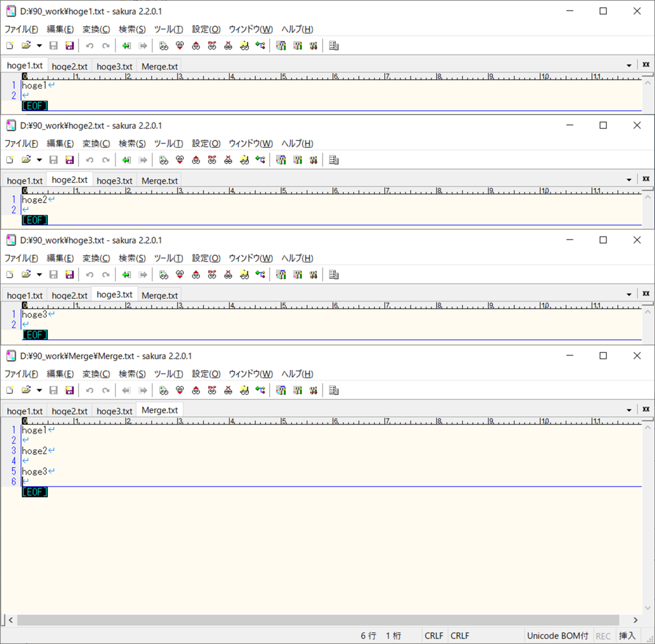Screen dimensions: 655x644
Task: Open 設定(O) menu in Merge.txt window
Action: [206, 374]
